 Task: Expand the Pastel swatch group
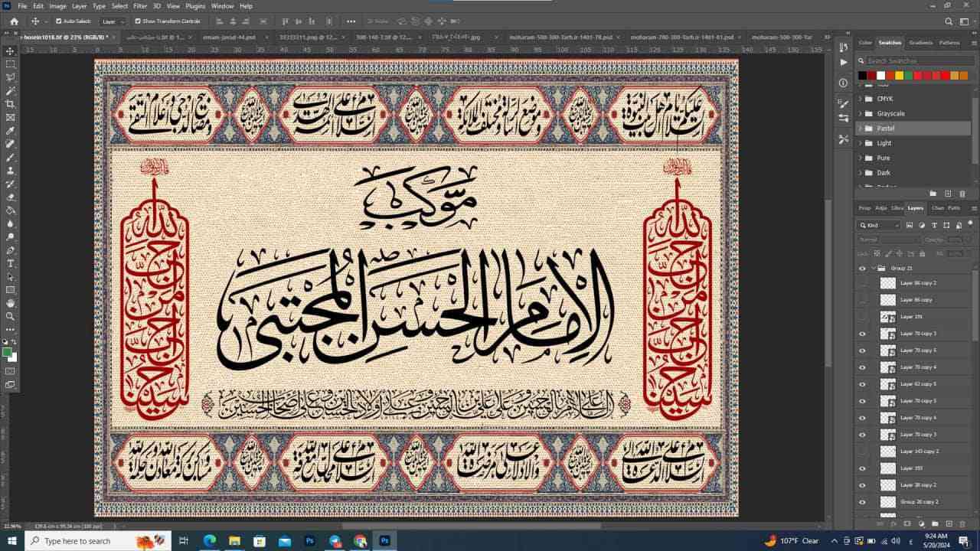click(859, 128)
